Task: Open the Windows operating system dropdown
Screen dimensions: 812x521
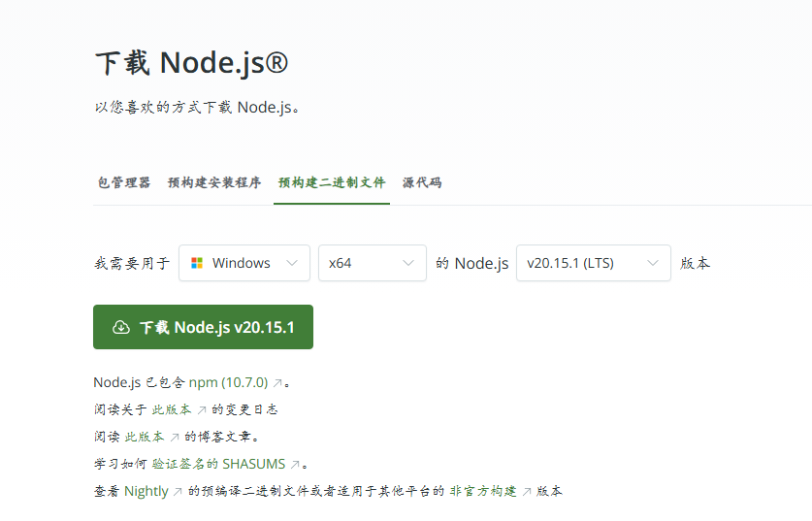Action: pyautogui.click(x=244, y=263)
